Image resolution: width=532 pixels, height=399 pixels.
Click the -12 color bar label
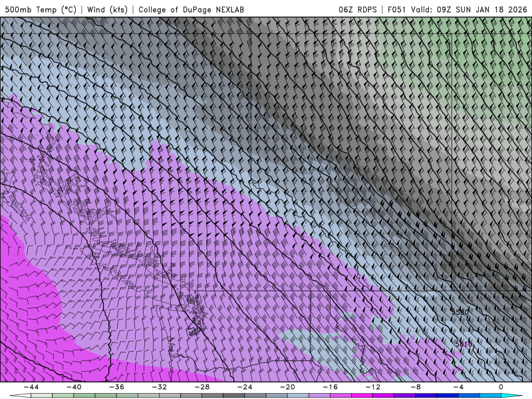coord(373,387)
